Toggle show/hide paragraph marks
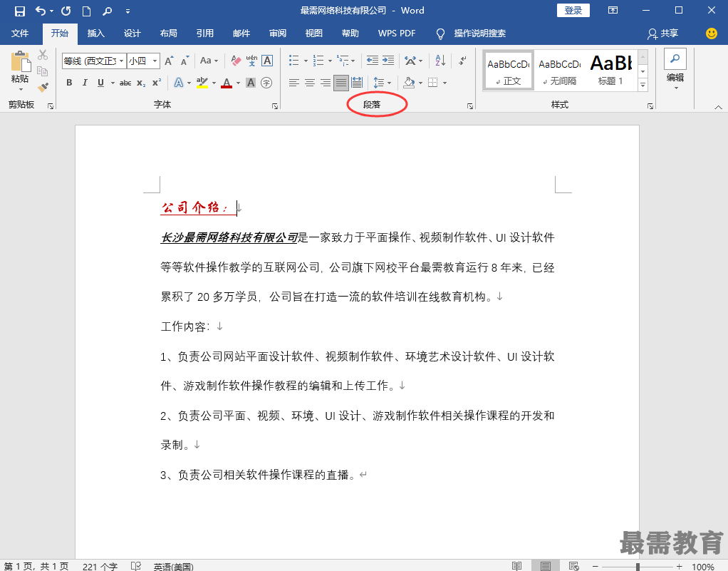 tap(462, 61)
